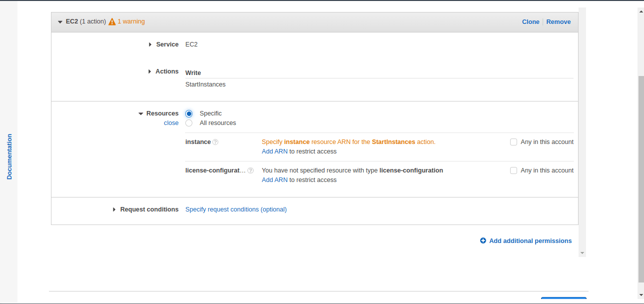644x304 pixels.
Task: Click Add additional permissions
Action: [x=531, y=240]
